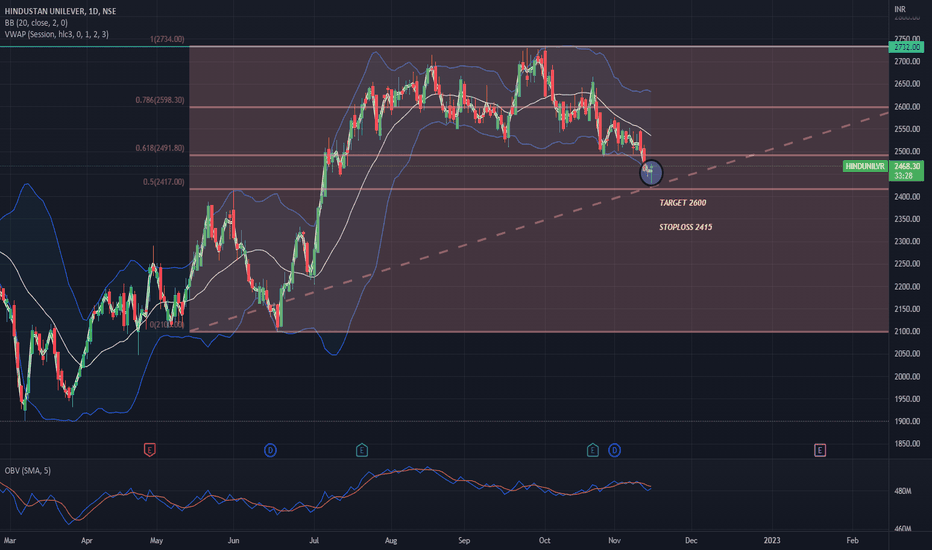Click the green E earnings marker in late October
This screenshot has width=932, height=550.
coord(593,450)
